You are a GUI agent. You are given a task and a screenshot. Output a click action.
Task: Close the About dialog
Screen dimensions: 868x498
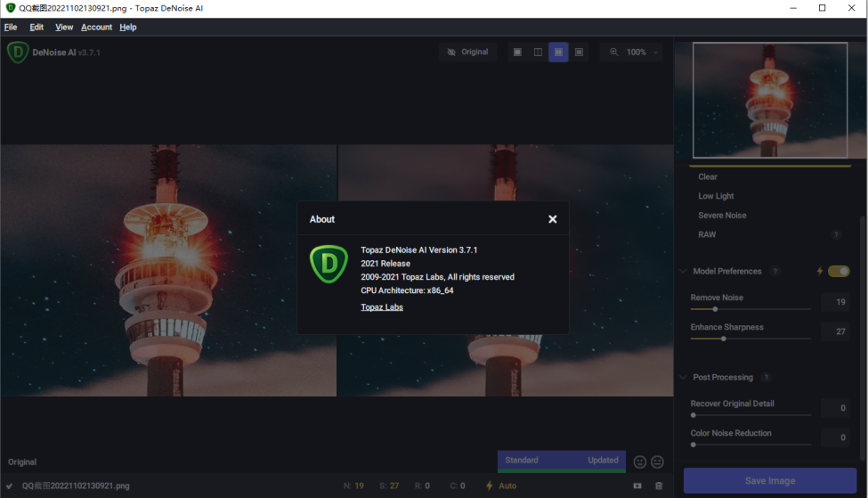click(x=552, y=219)
